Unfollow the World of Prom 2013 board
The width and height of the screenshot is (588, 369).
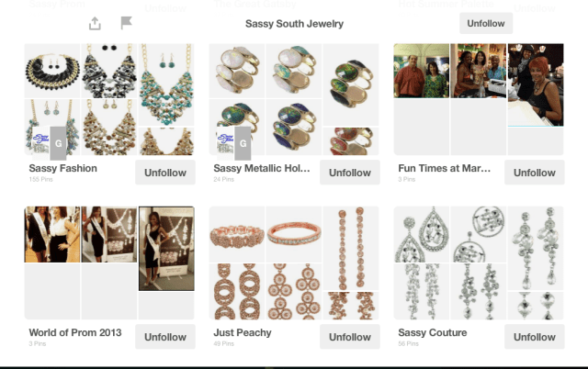[x=165, y=337]
